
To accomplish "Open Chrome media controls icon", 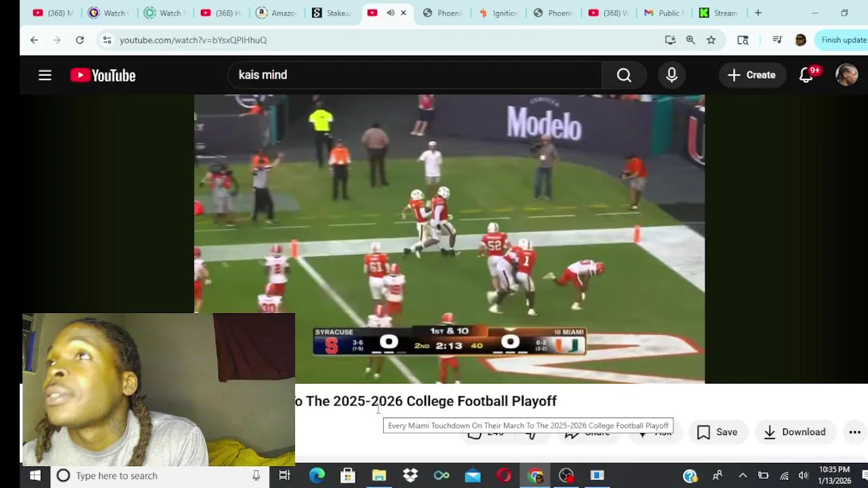I will [777, 40].
